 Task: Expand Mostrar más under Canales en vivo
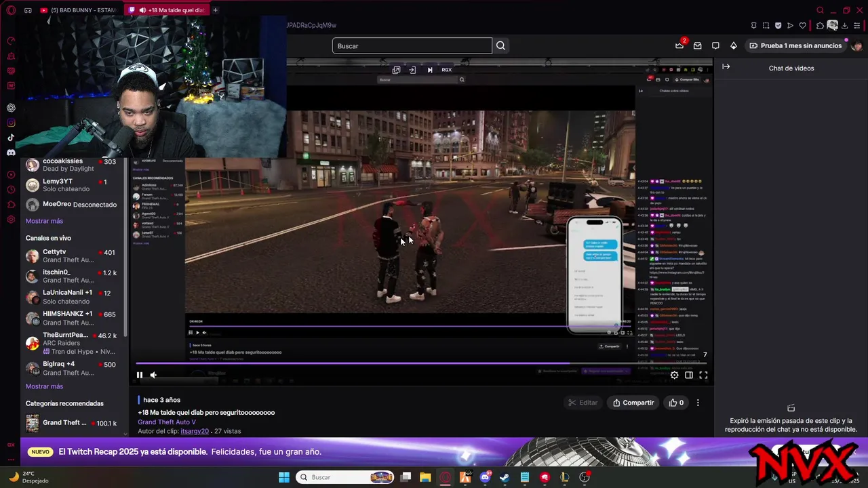[x=44, y=386]
